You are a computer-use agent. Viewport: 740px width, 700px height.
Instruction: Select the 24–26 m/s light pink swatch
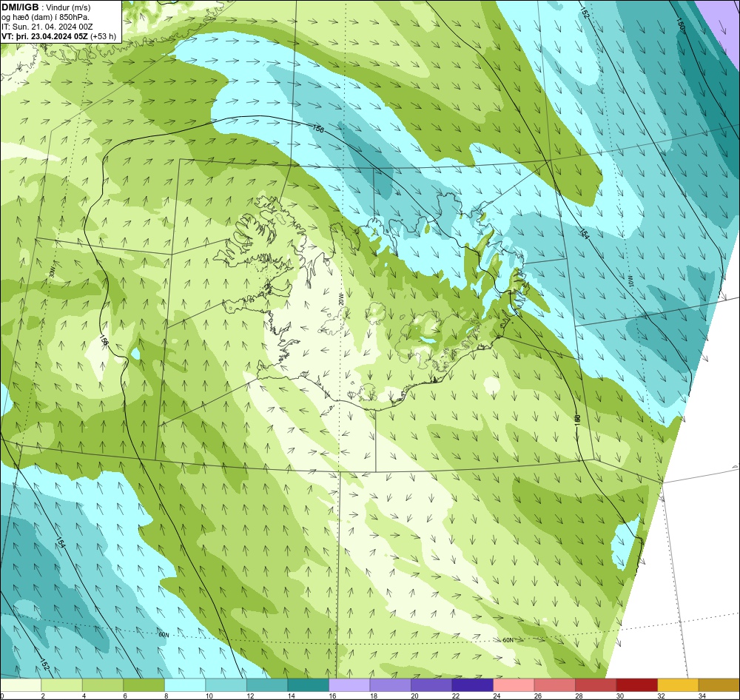pyautogui.click(x=514, y=684)
